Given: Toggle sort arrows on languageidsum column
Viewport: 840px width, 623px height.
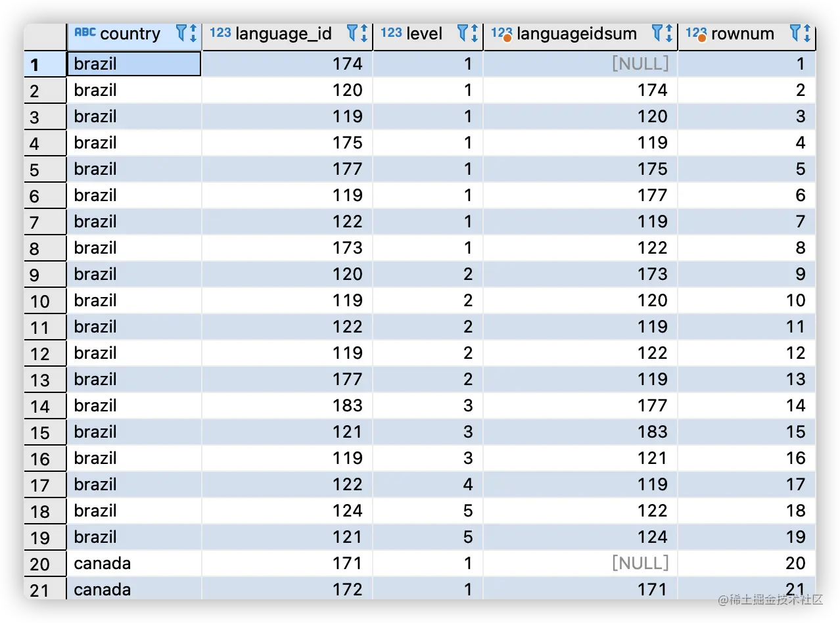Looking at the screenshot, I should tap(668, 33).
